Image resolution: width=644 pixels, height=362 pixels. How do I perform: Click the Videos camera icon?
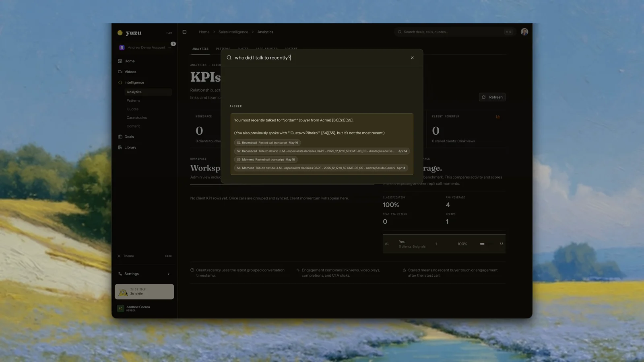pyautogui.click(x=120, y=72)
